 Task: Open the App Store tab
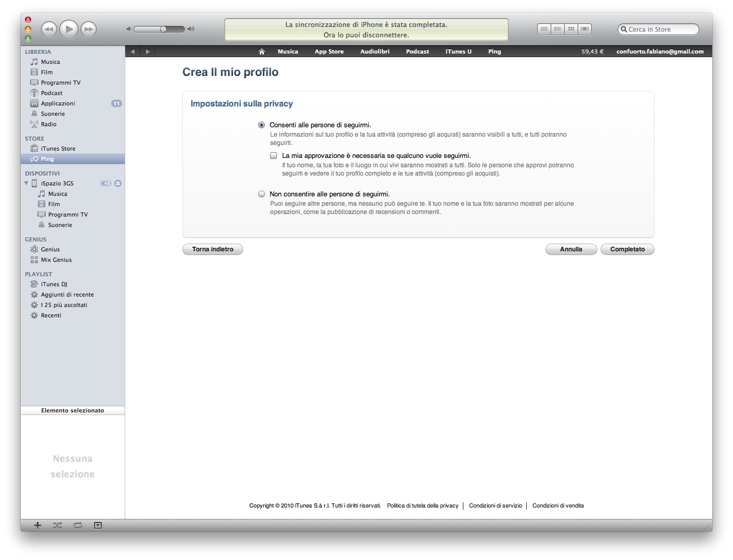pyautogui.click(x=329, y=51)
